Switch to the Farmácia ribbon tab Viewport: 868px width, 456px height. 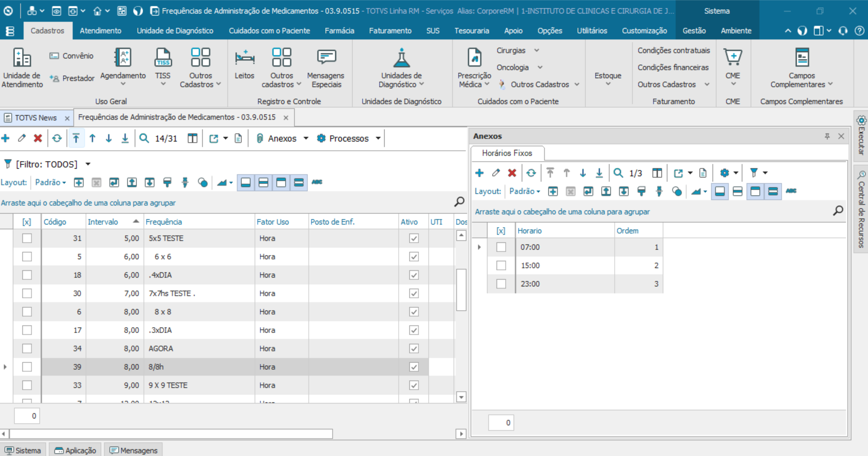(x=339, y=31)
